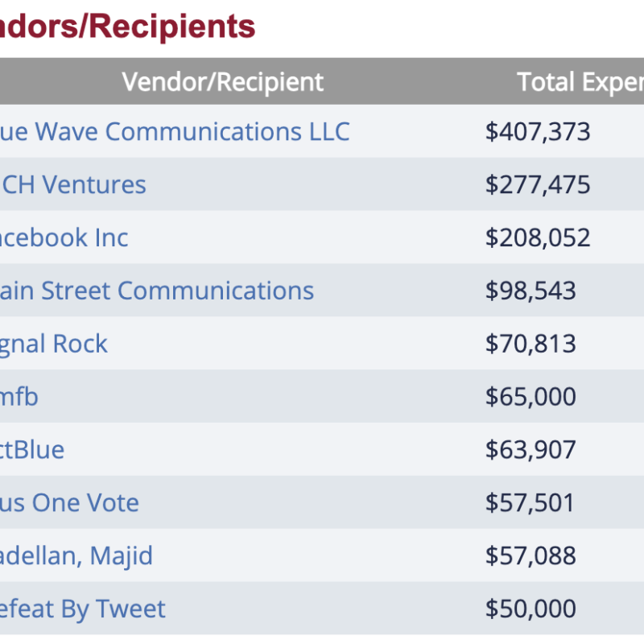Click the Vendors/Recipients section heading
The image size is (644, 644).
[128, 27]
